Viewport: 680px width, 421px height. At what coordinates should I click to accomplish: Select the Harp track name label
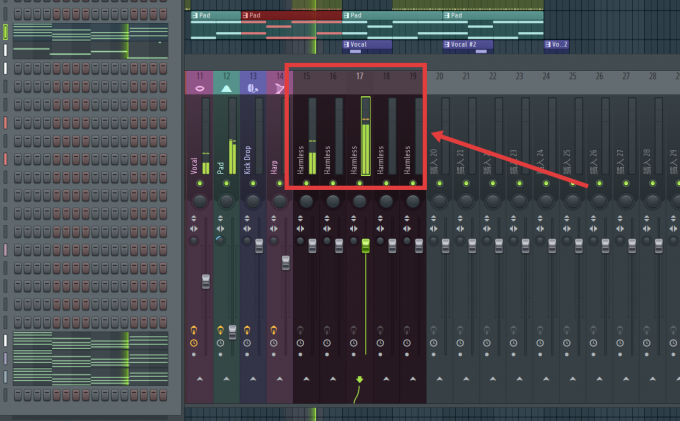[x=274, y=167]
